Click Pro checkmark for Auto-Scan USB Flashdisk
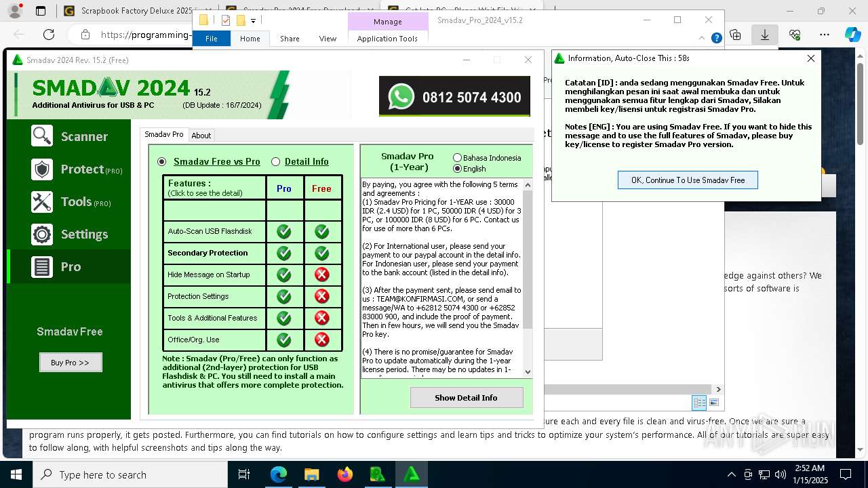 pos(284,232)
